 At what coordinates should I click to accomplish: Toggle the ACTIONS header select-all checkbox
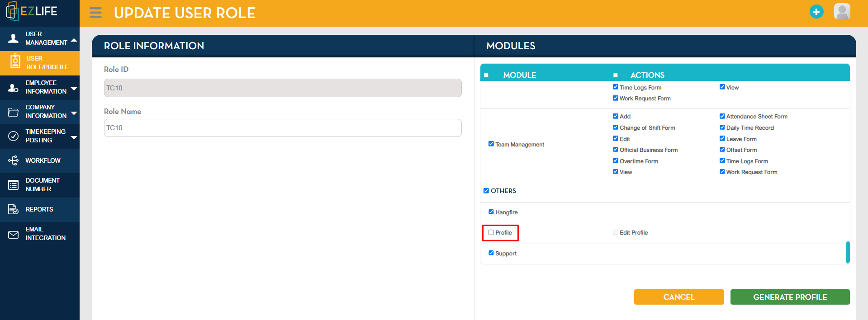pos(616,75)
